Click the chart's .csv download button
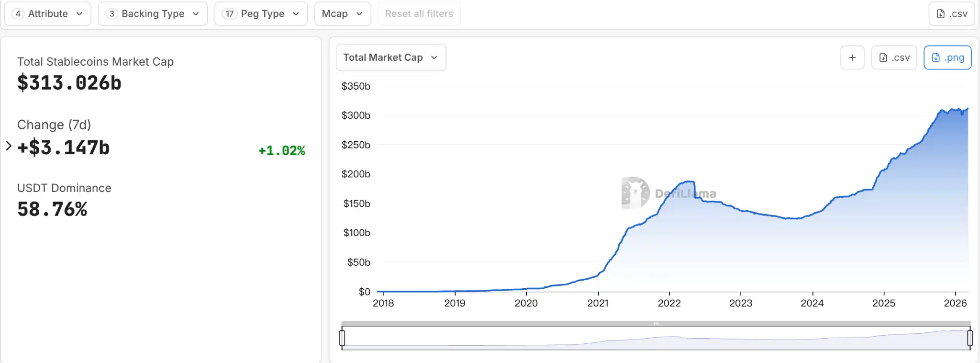 pyautogui.click(x=893, y=58)
